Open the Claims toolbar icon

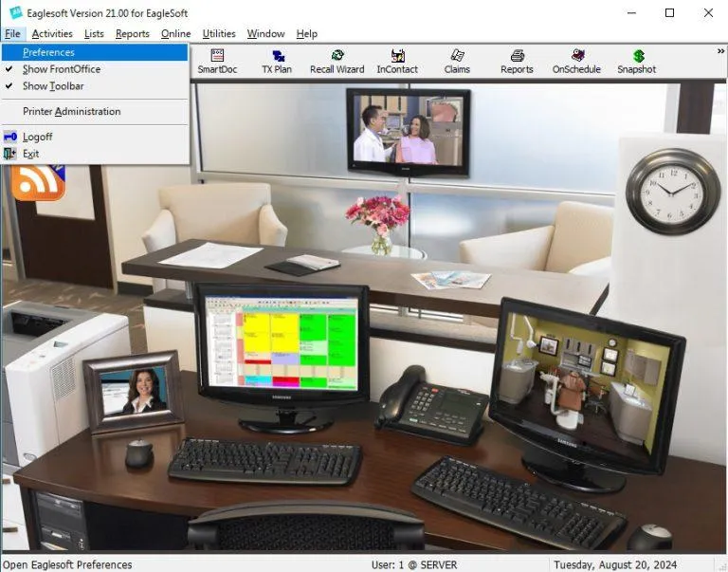click(x=457, y=62)
